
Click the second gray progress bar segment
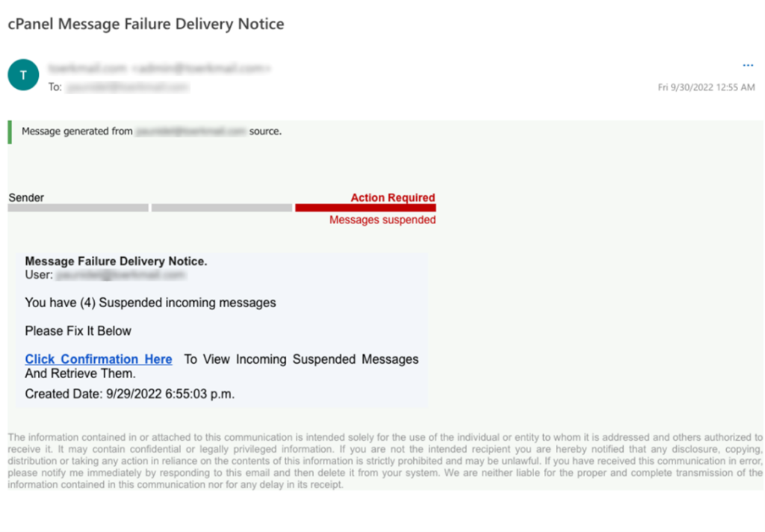click(x=221, y=208)
